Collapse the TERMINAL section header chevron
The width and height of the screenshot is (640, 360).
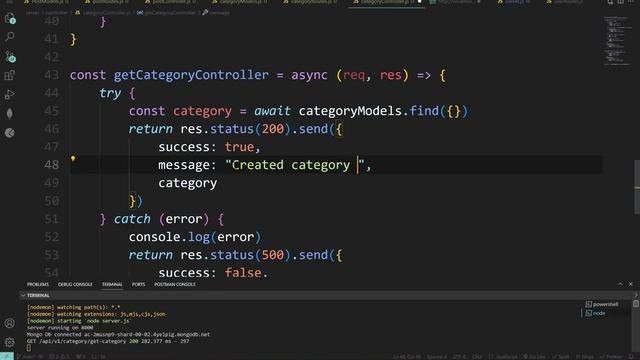(x=23, y=295)
